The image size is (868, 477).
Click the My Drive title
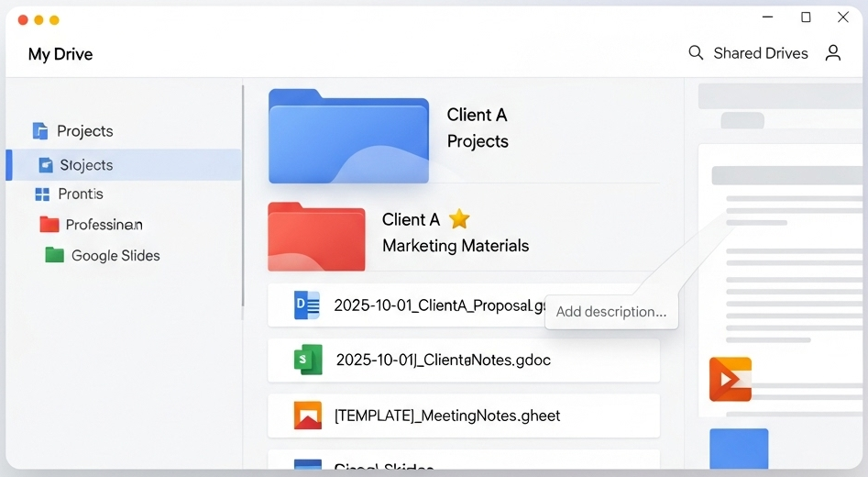[x=60, y=54]
